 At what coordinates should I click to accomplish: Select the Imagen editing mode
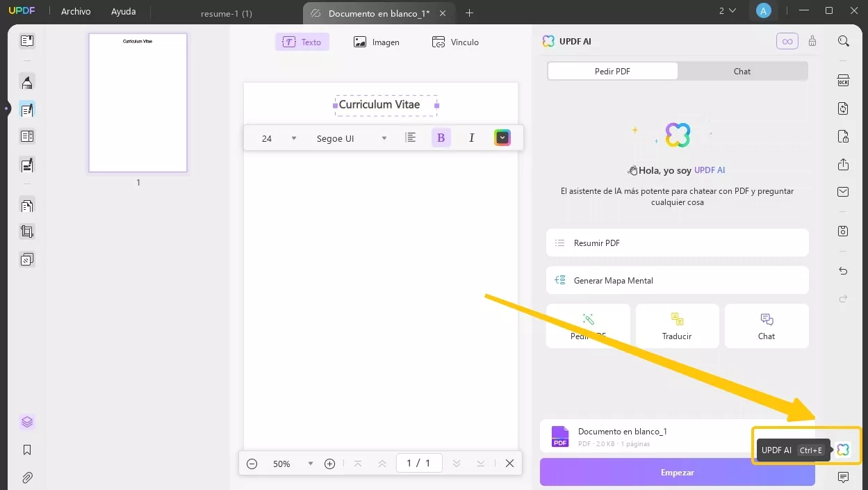377,42
